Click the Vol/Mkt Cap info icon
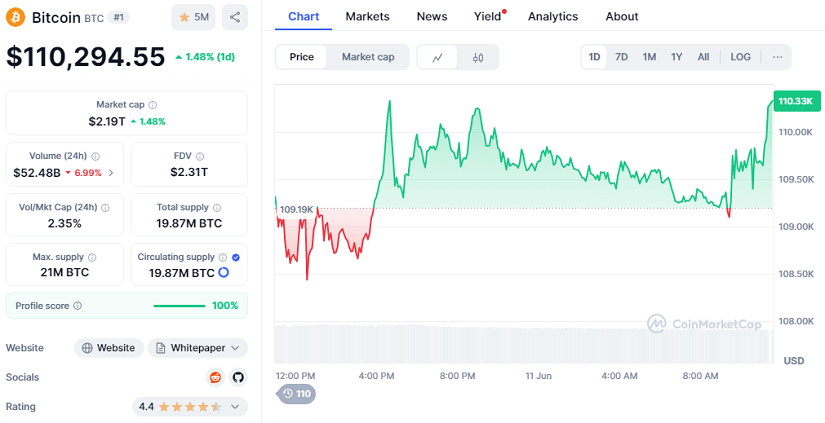The height and width of the screenshot is (423, 825). tap(105, 208)
